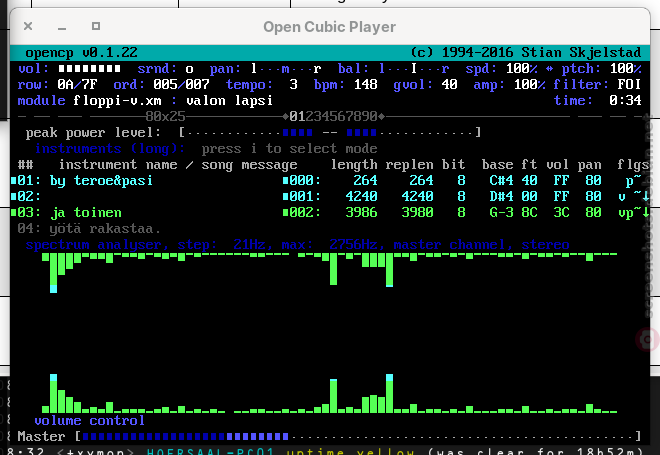660x455 pixels.
Task: Click the green marker before instrument 03
Action: 13,212
